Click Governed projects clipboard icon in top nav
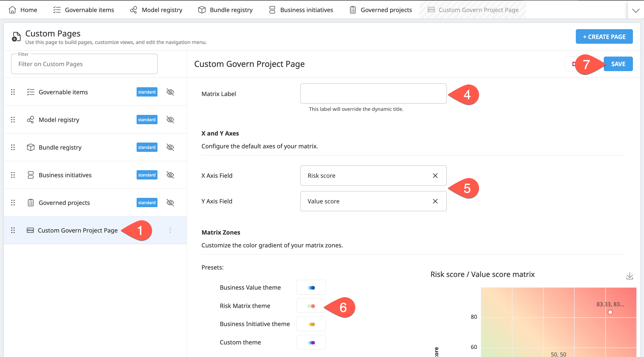The width and height of the screenshot is (644, 357). pos(353,10)
